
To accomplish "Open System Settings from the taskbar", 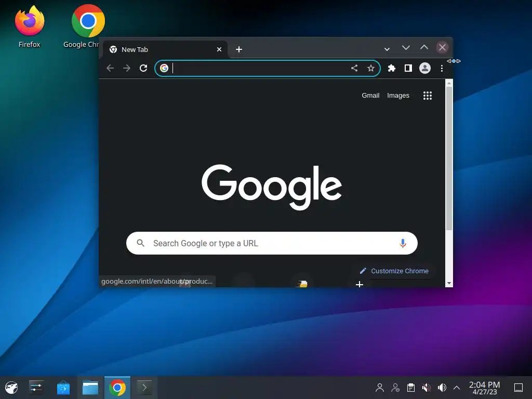I will (36, 388).
